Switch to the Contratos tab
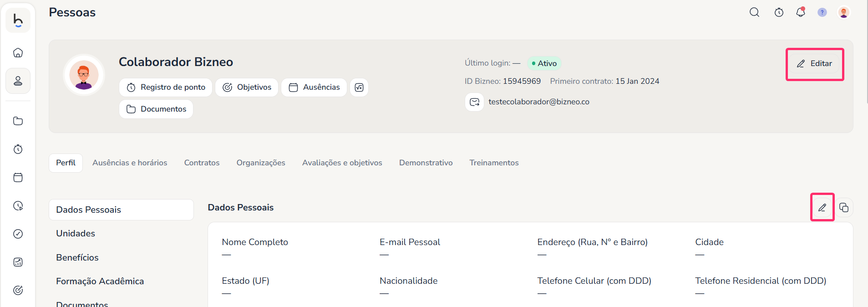Viewport: 868px width, 307px height. coord(202,163)
